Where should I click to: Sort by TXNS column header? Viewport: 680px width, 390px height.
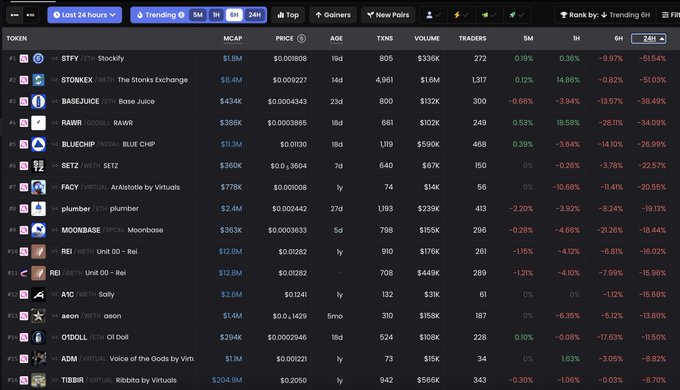[x=385, y=39]
